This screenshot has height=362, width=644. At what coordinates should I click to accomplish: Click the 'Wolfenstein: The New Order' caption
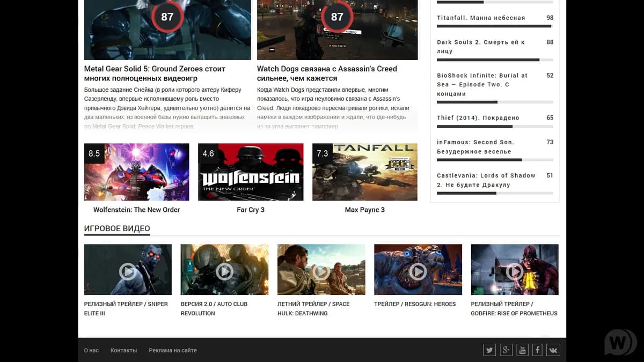coord(136,210)
